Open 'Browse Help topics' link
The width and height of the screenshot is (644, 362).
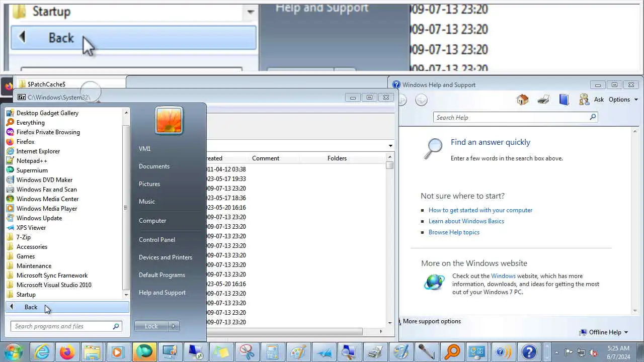pos(454,232)
